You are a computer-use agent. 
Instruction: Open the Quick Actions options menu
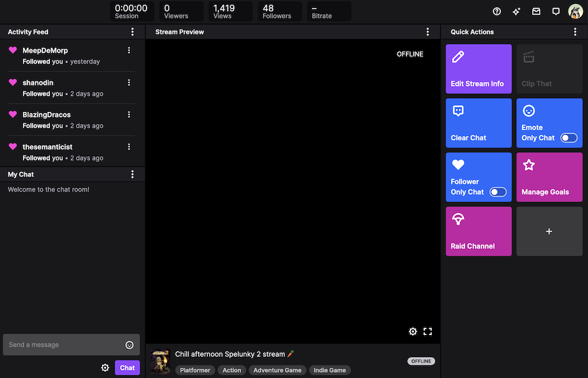575,32
